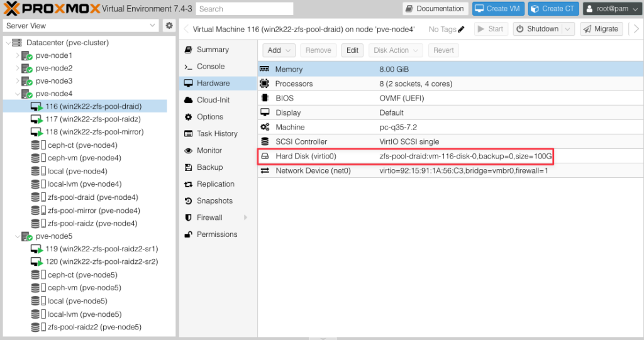Screen dimensions: 644x340
Task: Click the pve-node1 node icon
Action: [x=26, y=55]
